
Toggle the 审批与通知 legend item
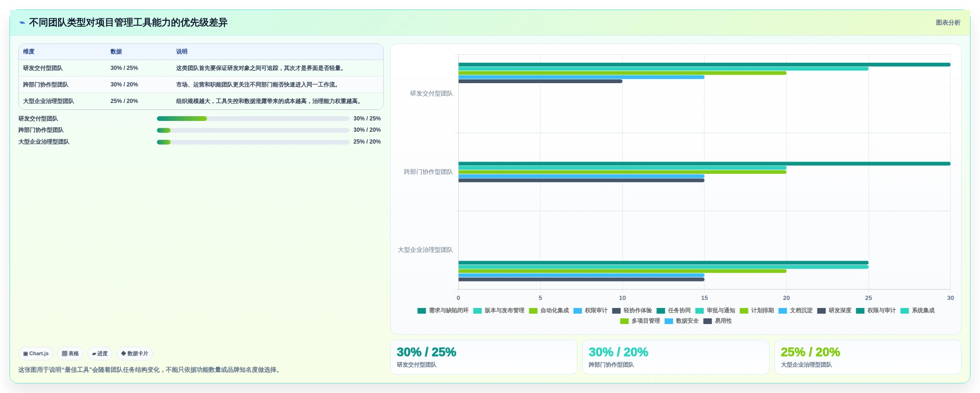715,310
